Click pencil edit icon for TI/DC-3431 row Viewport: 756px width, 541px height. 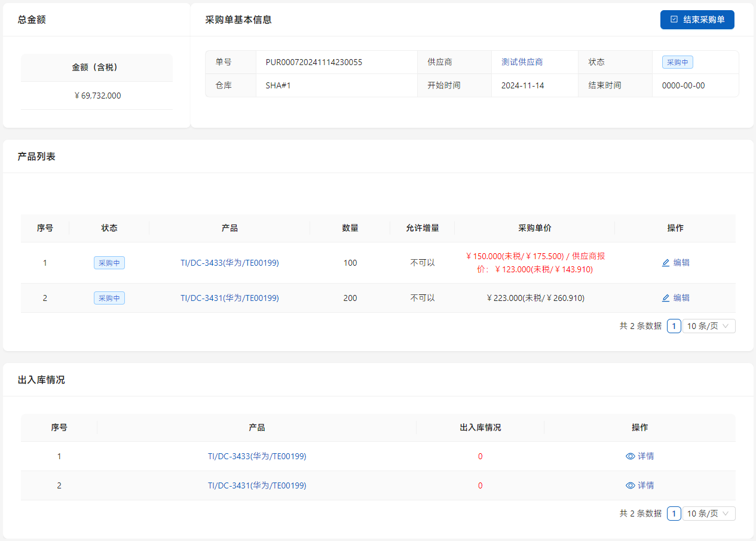coord(666,298)
